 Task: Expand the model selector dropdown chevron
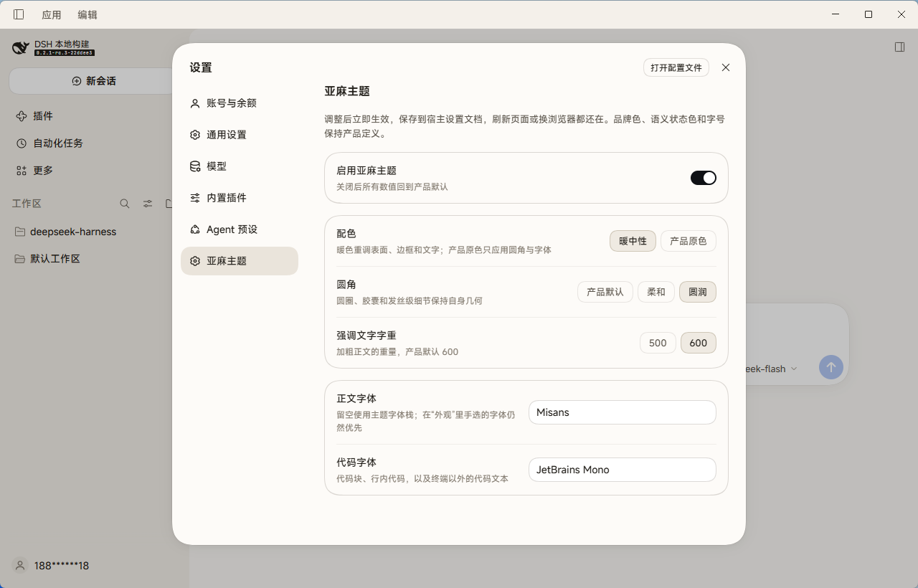click(794, 369)
